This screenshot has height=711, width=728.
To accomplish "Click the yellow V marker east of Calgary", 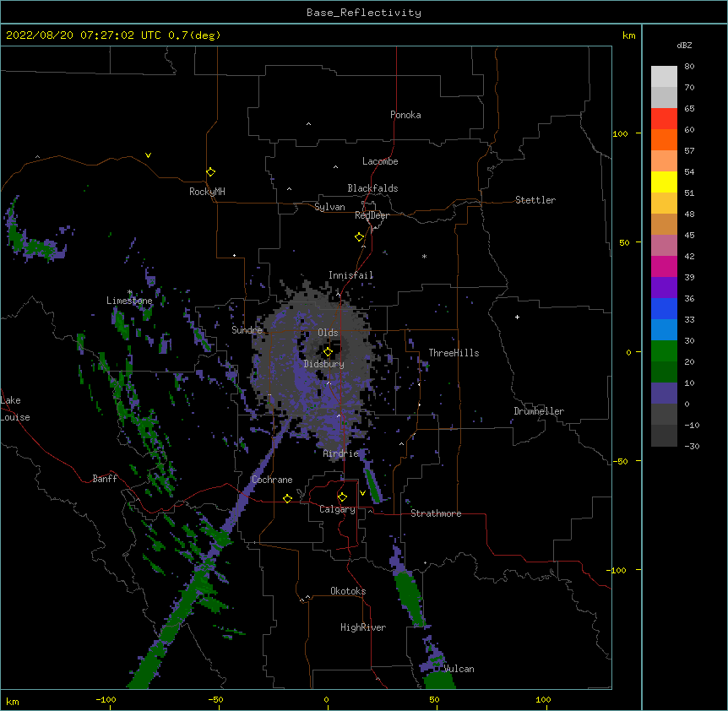I will pos(362,493).
